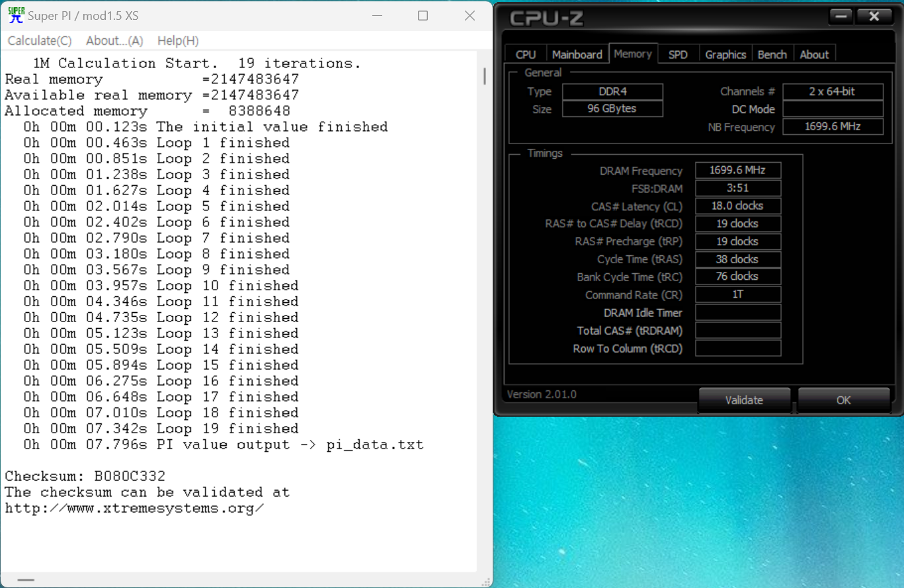
Task: Click the 'Loop 14 finished' line
Action: [161, 349]
